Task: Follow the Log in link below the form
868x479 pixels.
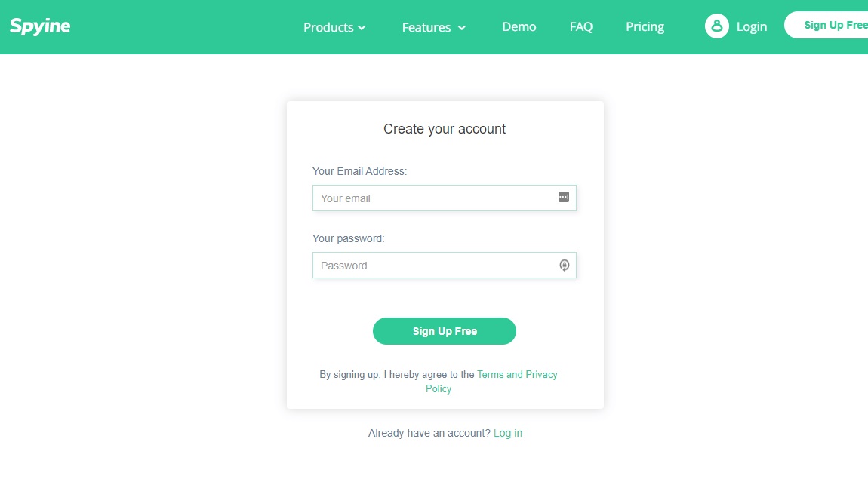Action: 508,433
